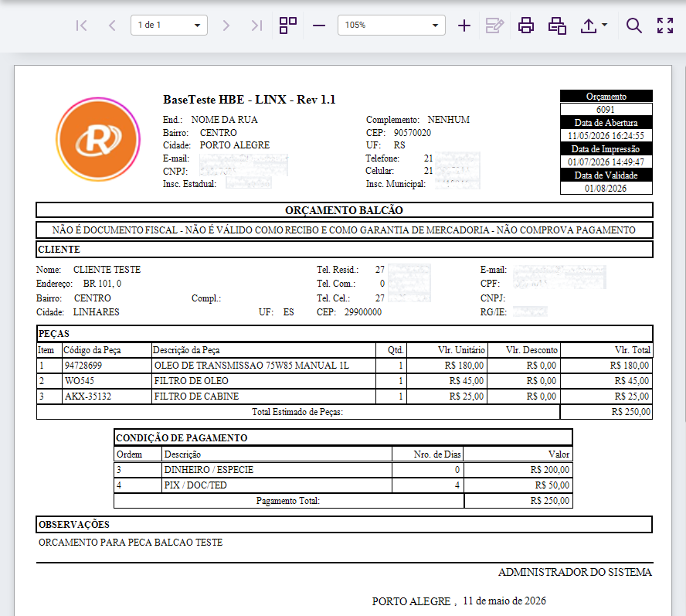Screen dimensions: 686x616
Task: Click 'Nro. de Dias' column header
Action: 437,454
